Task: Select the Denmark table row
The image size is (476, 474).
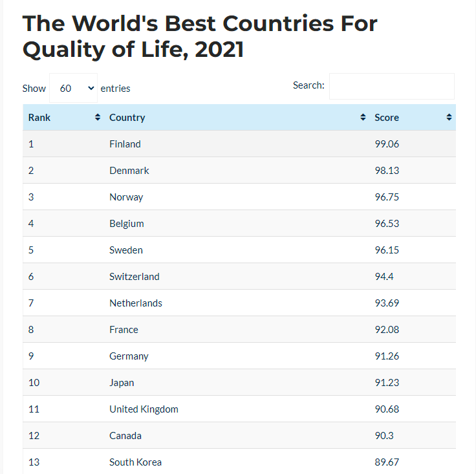Action: coord(239,171)
